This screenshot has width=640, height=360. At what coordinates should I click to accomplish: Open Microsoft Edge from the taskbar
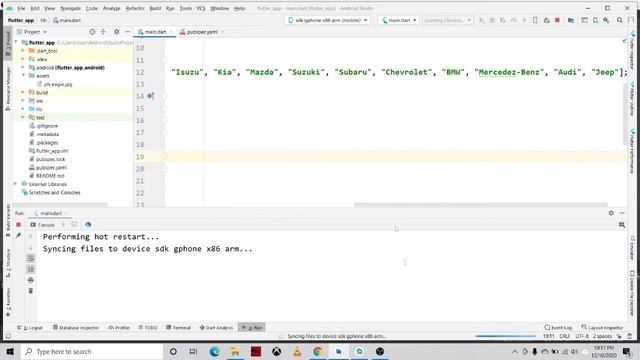(x=214, y=351)
